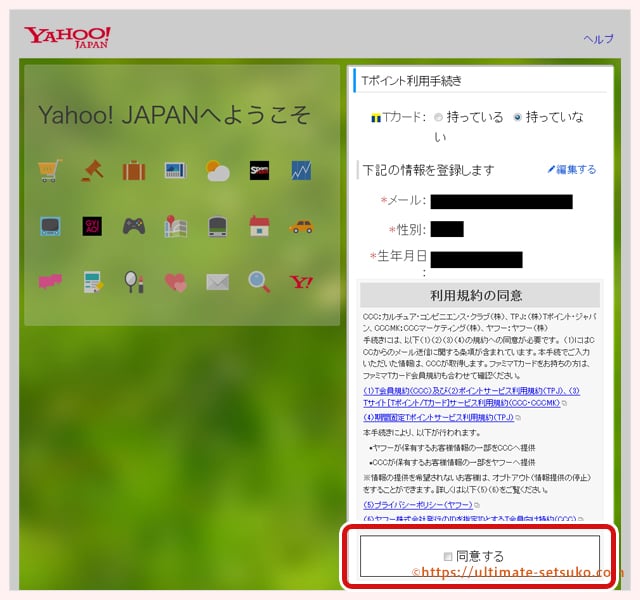Open the (4)期間固定Tポイントサービス利用規約 link

pos(438,417)
